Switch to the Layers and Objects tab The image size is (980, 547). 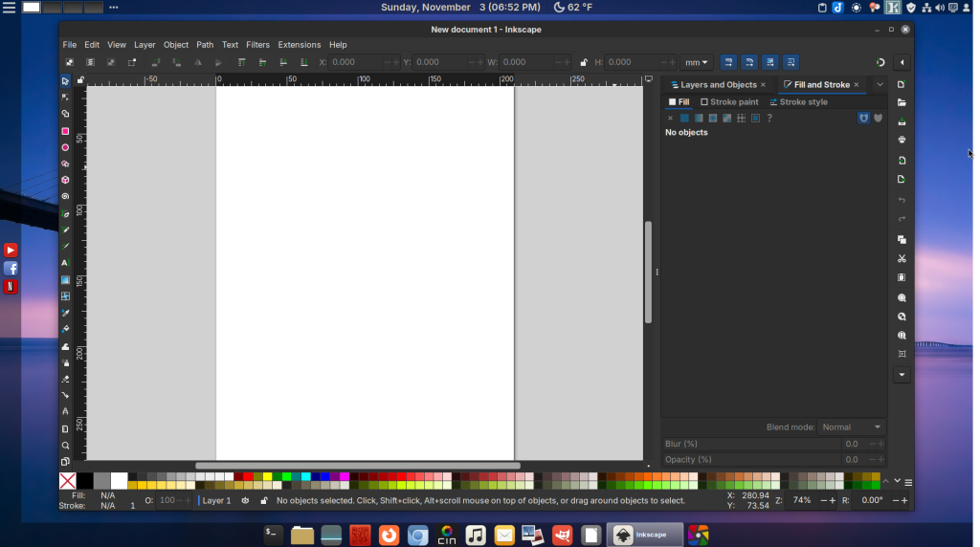coord(718,85)
